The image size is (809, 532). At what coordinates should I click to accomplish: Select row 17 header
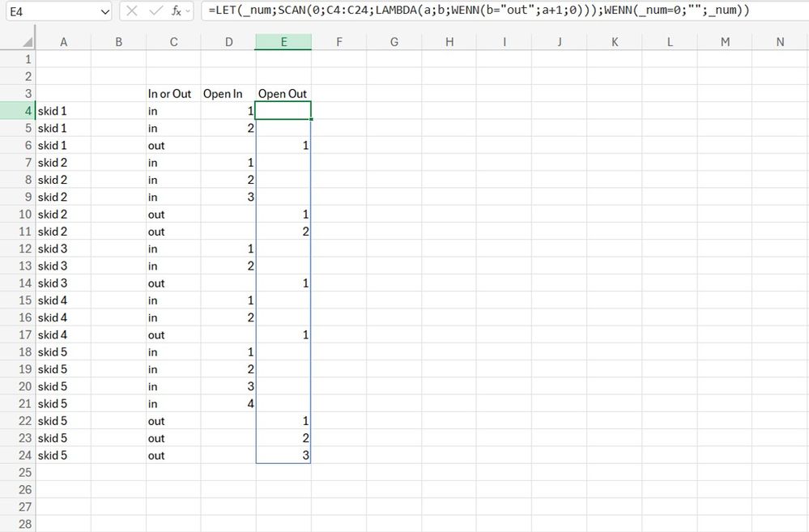18,335
